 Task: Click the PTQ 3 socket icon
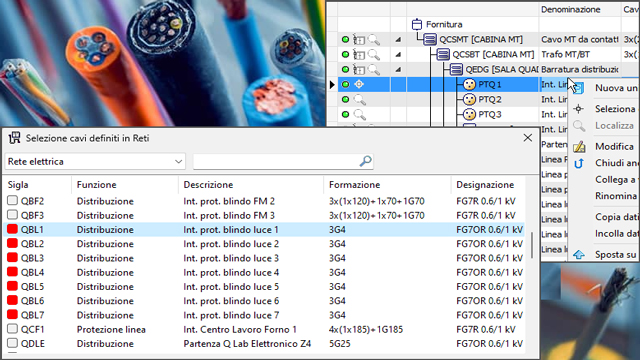(469, 114)
